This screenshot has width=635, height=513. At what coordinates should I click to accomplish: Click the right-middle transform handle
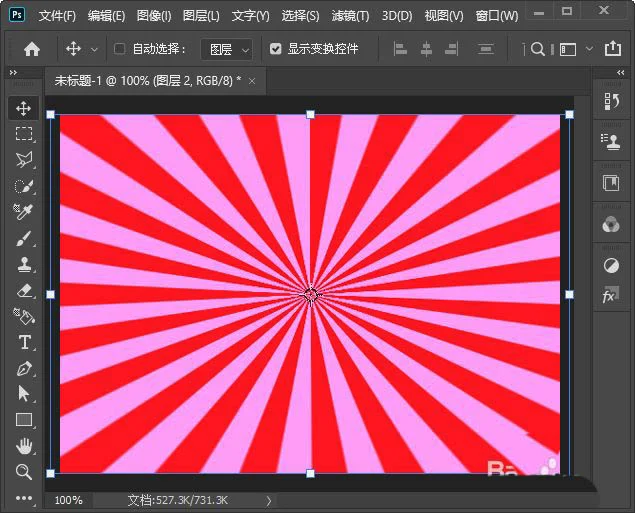[569, 294]
